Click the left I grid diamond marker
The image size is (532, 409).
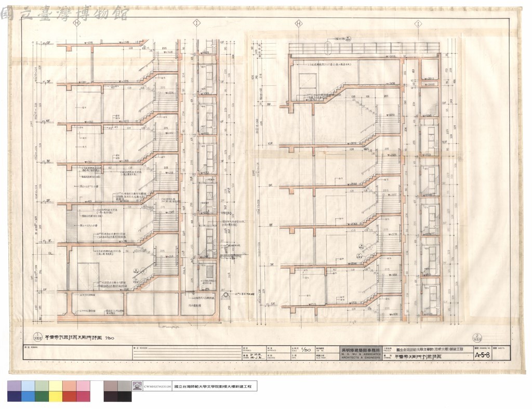click(x=196, y=23)
